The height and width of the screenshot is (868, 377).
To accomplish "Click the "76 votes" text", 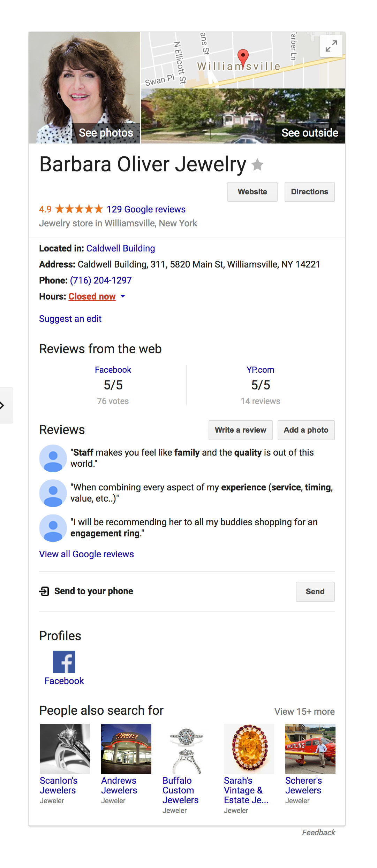I will click(113, 401).
